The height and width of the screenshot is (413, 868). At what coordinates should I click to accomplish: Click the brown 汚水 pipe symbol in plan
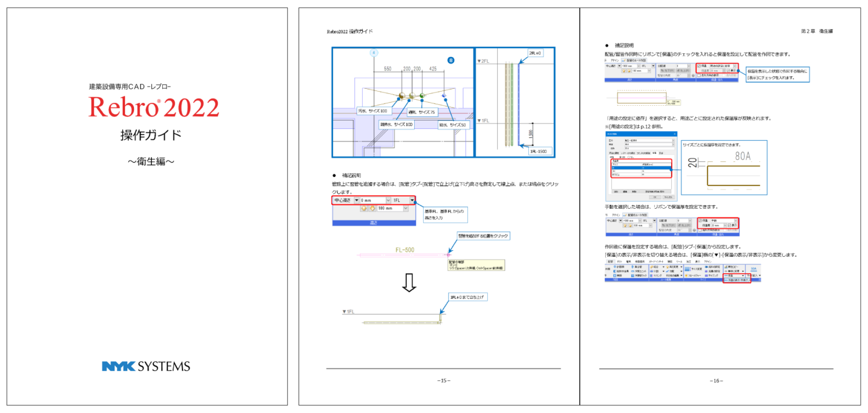pos(401,95)
